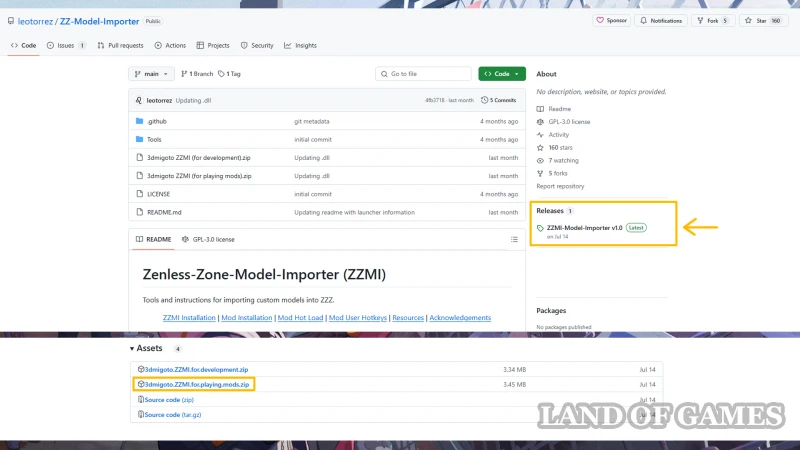The image size is (800, 450).
Task: Fork the repository
Action: [713, 20]
